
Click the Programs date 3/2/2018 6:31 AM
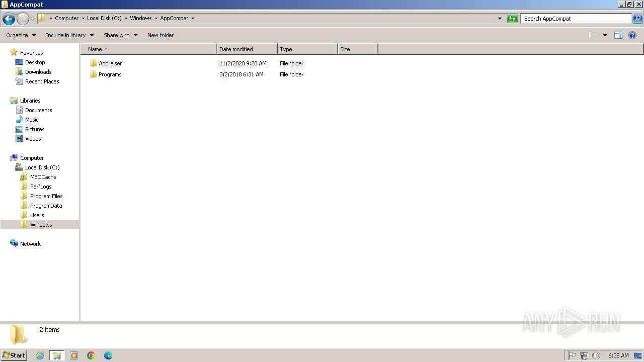coord(242,74)
